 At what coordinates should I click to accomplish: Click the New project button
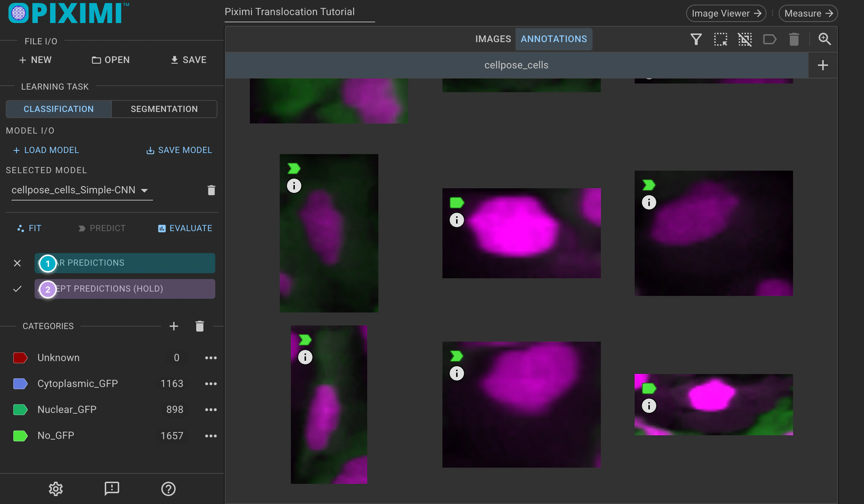click(x=35, y=60)
